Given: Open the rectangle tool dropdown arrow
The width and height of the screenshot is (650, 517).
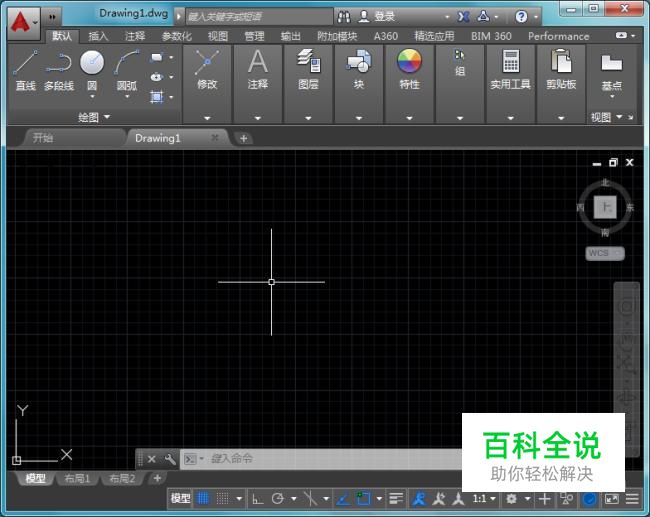Looking at the screenshot, I should coord(171,57).
